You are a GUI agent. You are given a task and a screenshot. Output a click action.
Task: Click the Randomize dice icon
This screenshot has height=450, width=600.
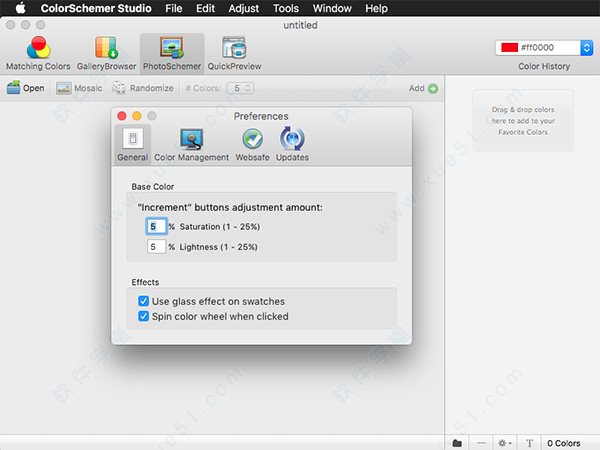[x=119, y=88]
